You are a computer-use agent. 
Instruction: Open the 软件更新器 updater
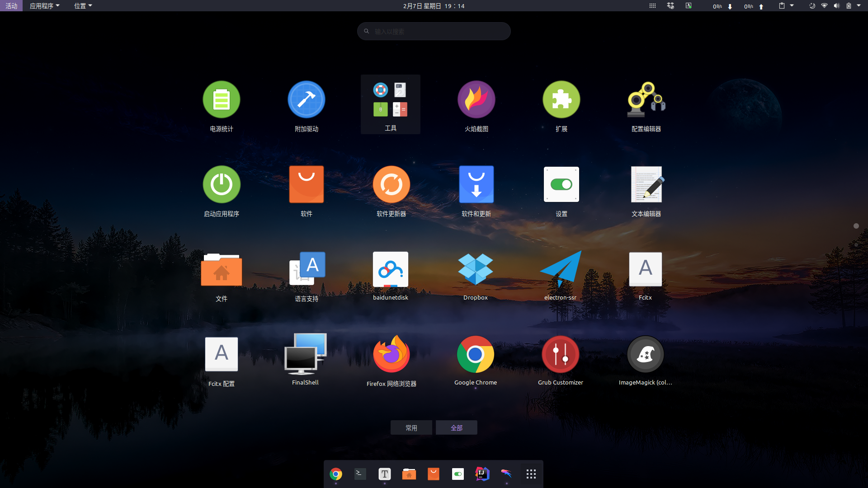(x=392, y=184)
